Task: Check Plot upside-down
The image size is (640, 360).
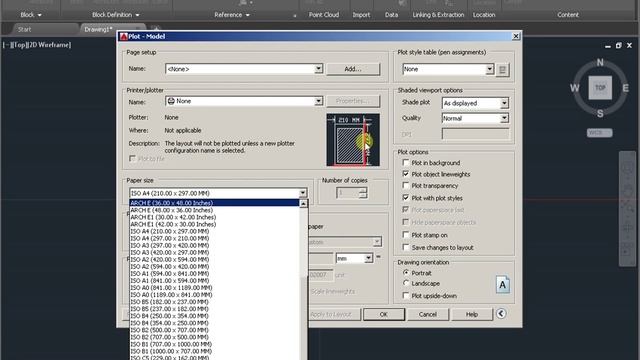Action: [406, 296]
